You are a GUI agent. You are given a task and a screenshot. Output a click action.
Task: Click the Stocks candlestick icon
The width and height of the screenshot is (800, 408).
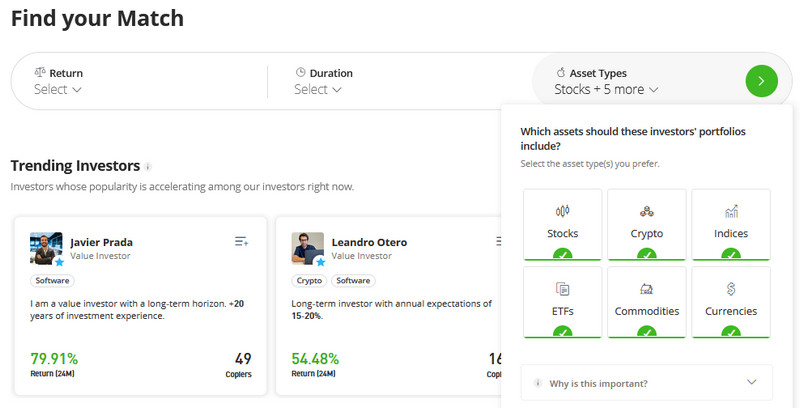(562, 211)
